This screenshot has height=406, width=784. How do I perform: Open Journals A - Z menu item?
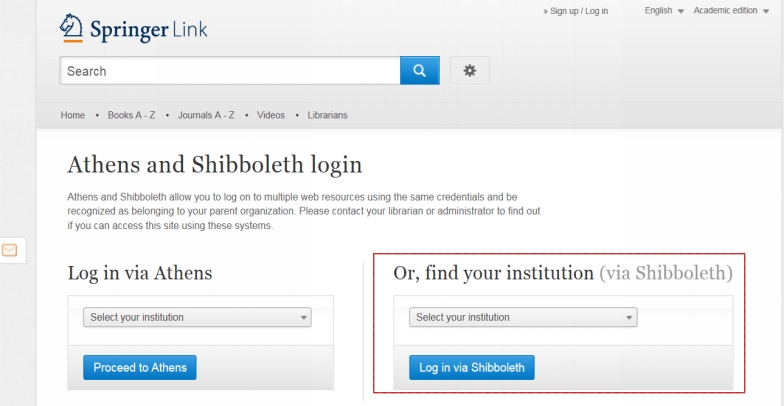[206, 115]
